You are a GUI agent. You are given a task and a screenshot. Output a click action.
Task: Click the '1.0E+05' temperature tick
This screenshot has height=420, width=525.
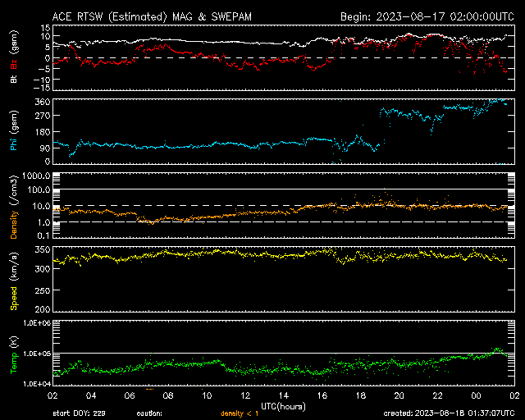(x=37, y=354)
